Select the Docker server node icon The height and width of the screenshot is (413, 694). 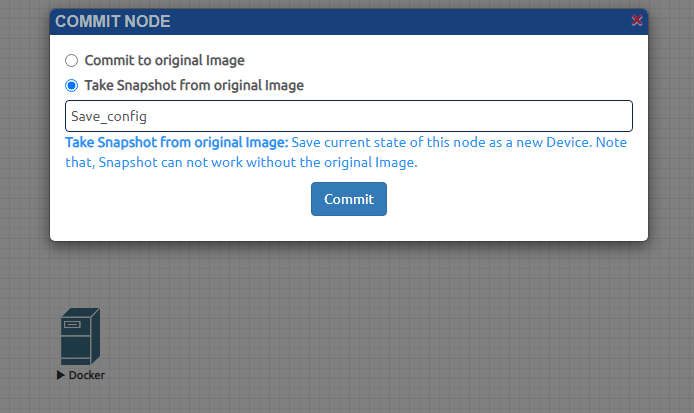[x=80, y=336]
